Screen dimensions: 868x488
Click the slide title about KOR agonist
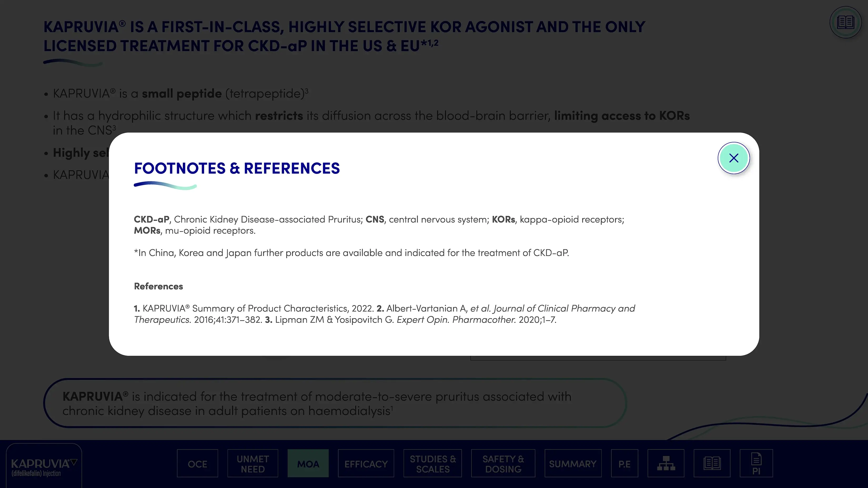[x=344, y=36]
